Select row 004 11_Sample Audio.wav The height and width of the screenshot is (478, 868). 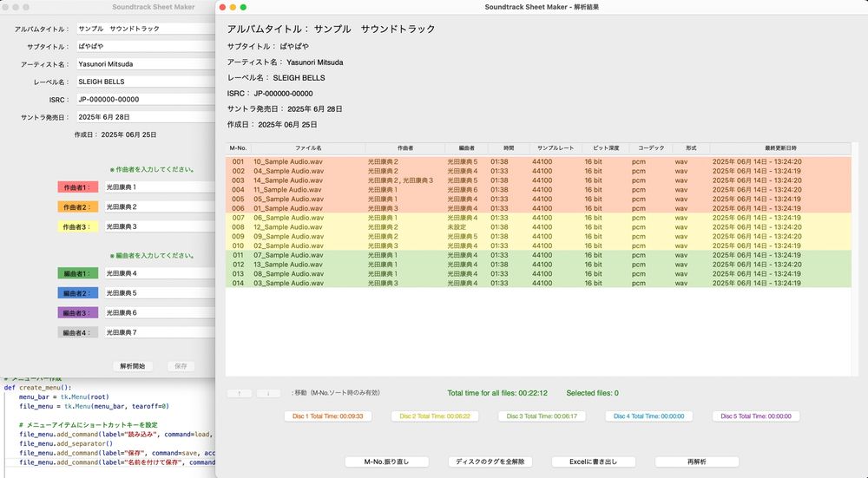click(x=538, y=190)
